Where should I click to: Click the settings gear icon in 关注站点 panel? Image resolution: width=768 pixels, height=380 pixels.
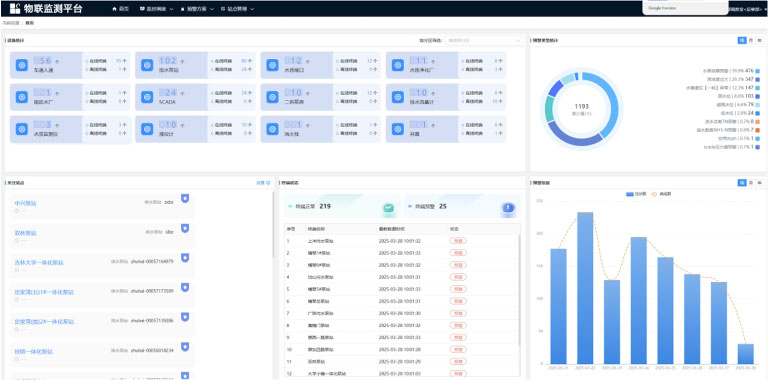pyautogui.click(x=268, y=183)
